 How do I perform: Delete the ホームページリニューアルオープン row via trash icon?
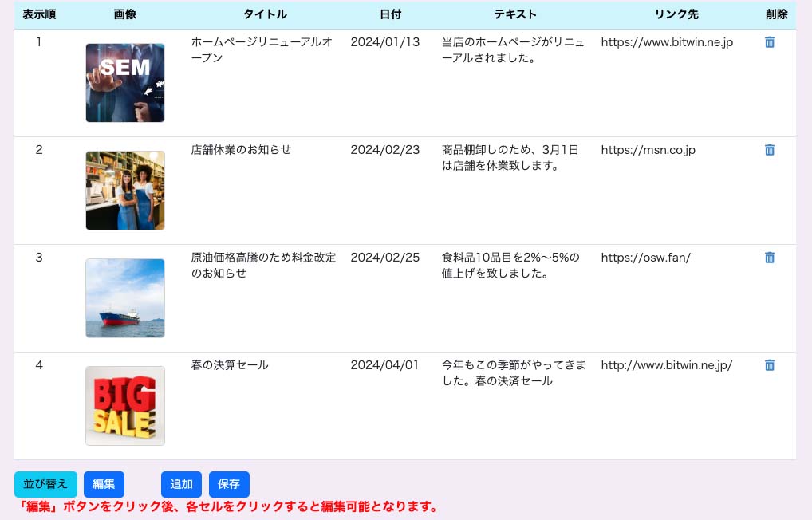(x=769, y=42)
